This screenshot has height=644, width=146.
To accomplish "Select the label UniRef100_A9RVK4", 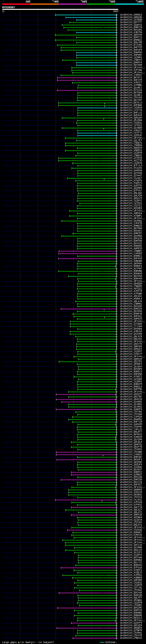I will (x=131, y=213).
